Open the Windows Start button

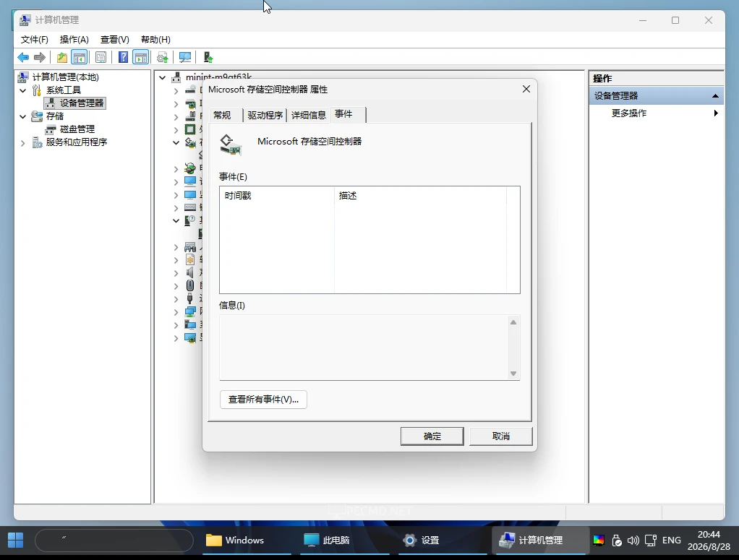[16, 540]
